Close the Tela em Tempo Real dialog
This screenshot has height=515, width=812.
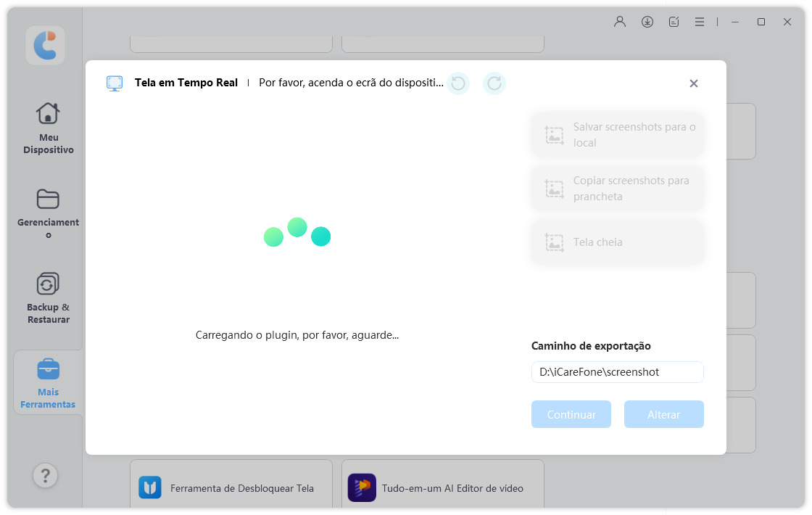point(693,83)
